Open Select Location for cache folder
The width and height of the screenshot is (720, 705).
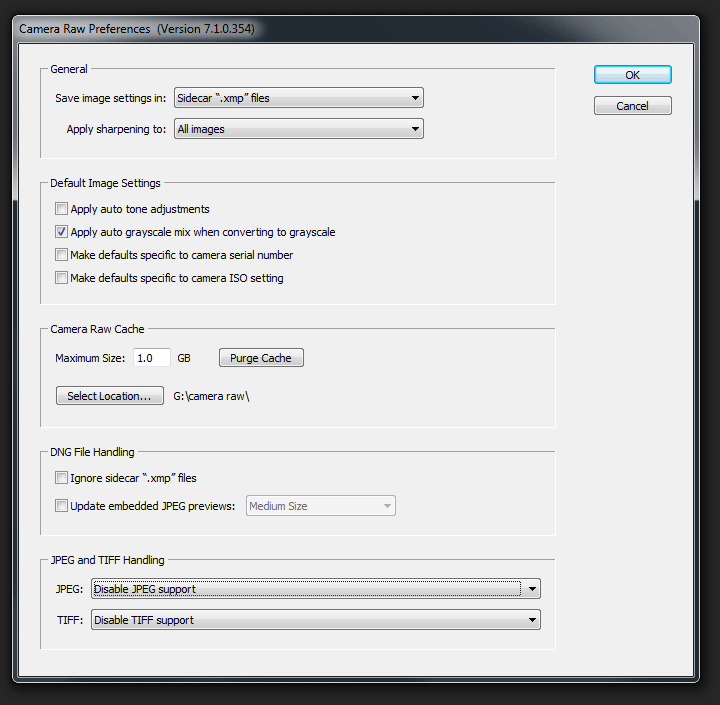click(109, 396)
